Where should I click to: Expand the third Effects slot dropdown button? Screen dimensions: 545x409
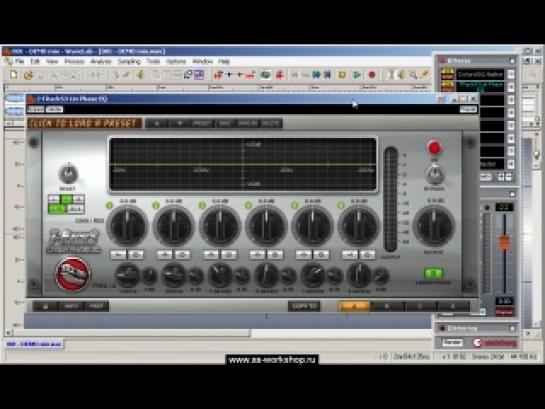[511, 100]
